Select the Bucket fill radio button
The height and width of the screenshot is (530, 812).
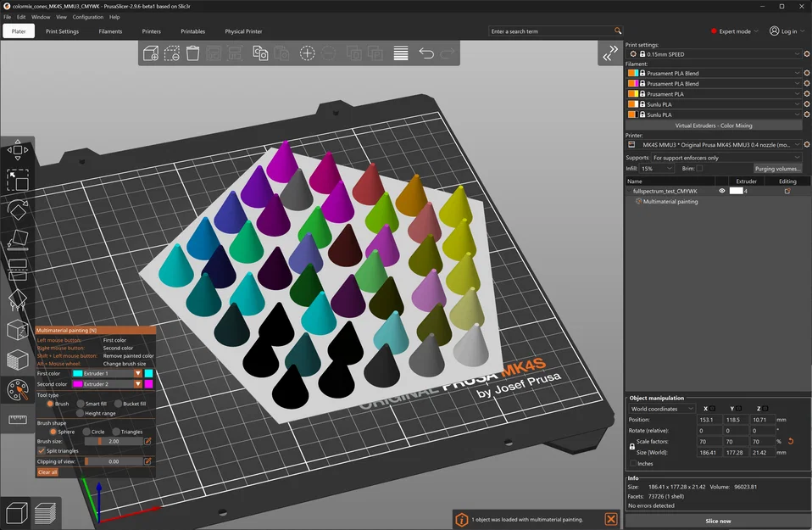(x=118, y=404)
